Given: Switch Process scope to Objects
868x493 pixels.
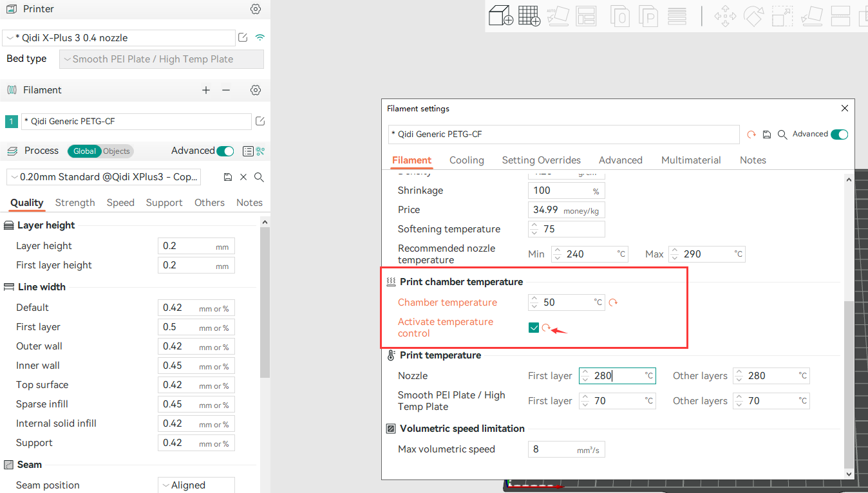Looking at the screenshot, I should pyautogui.click(x=117, y=151).
